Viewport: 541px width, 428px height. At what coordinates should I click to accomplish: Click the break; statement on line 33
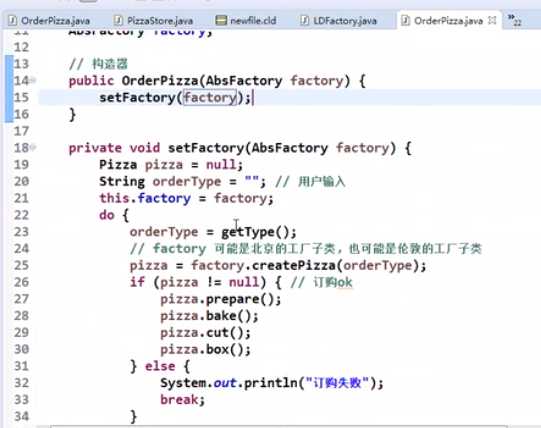(183, 400)
